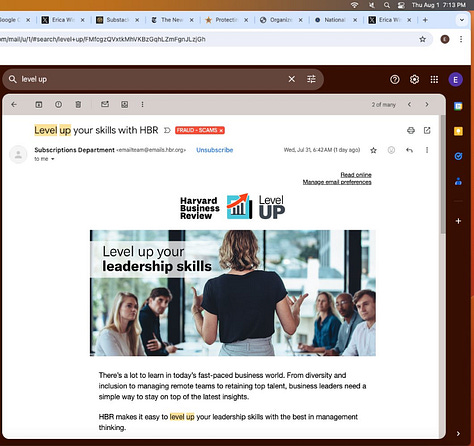Report spam icon in toolbar
Viewport: 474px width, 446px height.
[x=58, y=104]
